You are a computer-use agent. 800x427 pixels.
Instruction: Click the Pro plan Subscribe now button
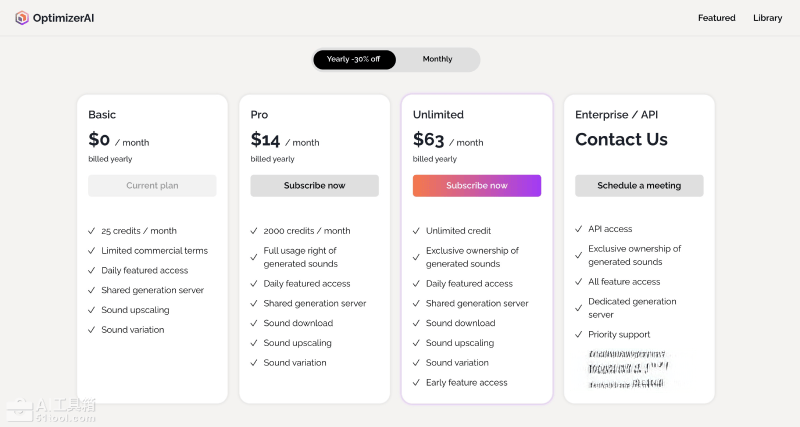click(x=314, y=186)
